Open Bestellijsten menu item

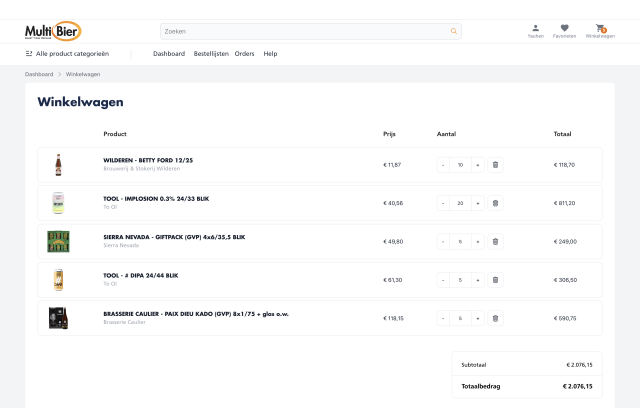tap(211, 53)
